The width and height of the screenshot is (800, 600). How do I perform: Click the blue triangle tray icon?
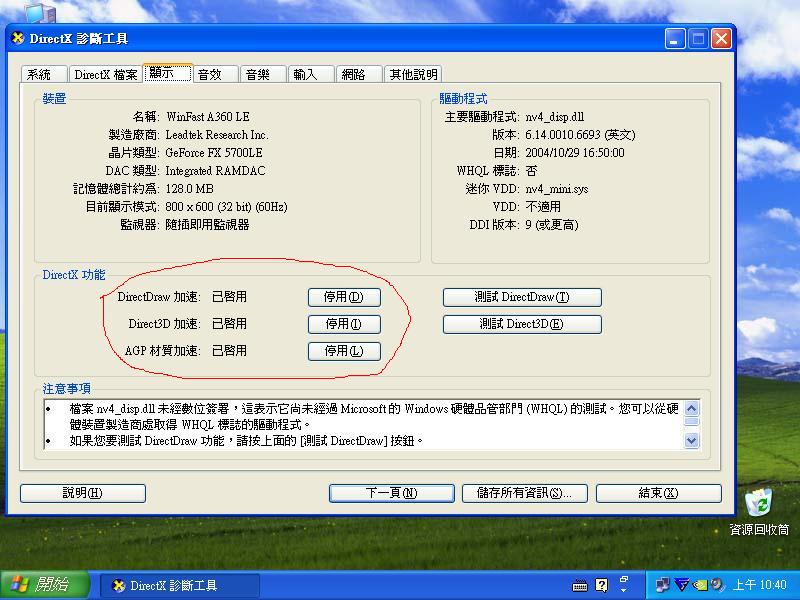(681, 585)
